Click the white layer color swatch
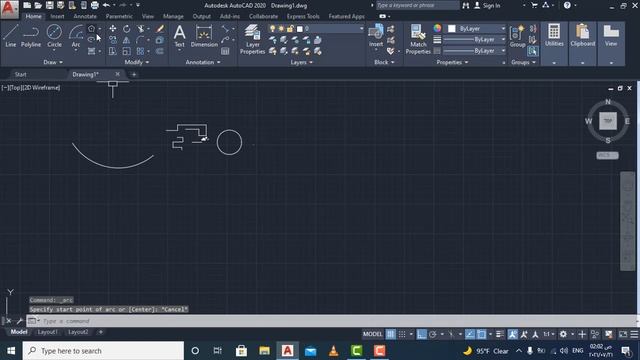640x360 pixels. (x=300, y=29)
